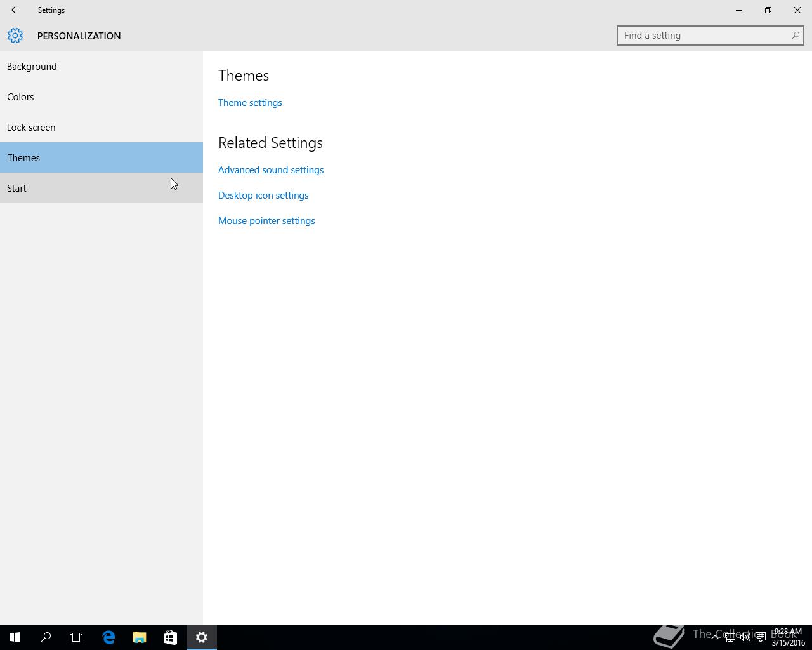Click the Settings gear taskbar icon
This screenshot has height=650, width=812.
coord(202,637)
